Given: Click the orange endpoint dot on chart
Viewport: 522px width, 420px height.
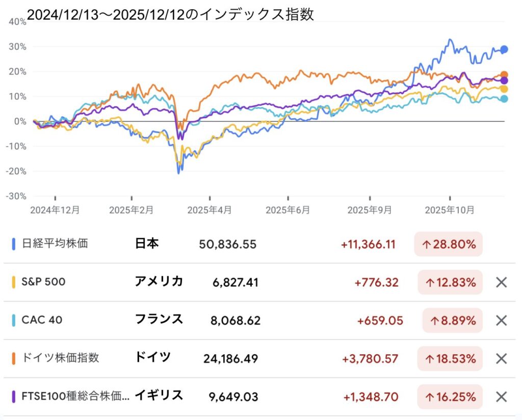Looking at the screenshot, I should pyautogui.click(x=504, y=75).
